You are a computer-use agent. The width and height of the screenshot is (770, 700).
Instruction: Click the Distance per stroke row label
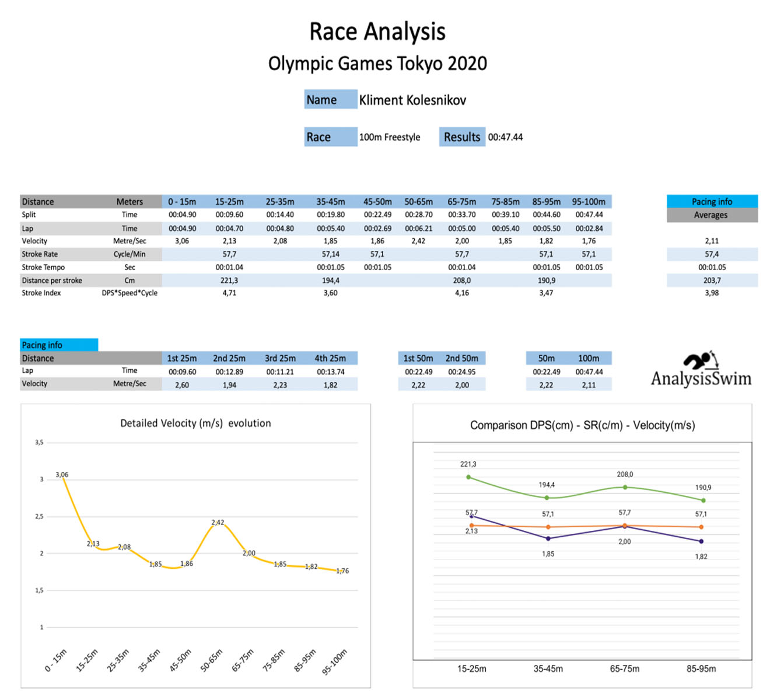[x=52, y=280]
